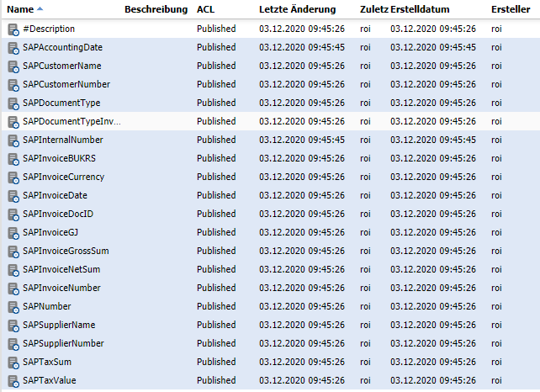Pick the SAPInvoiceCurrency entry

(x=63, y=177)
